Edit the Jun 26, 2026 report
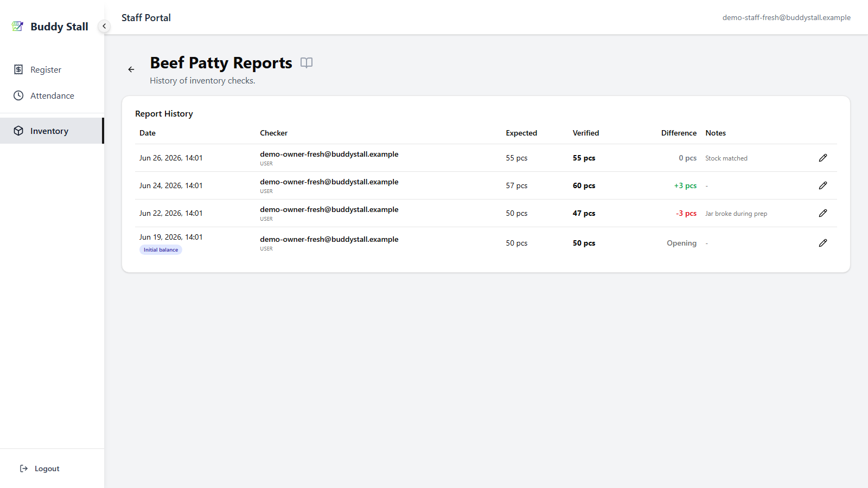868x488 pixels. pos(823,158)
